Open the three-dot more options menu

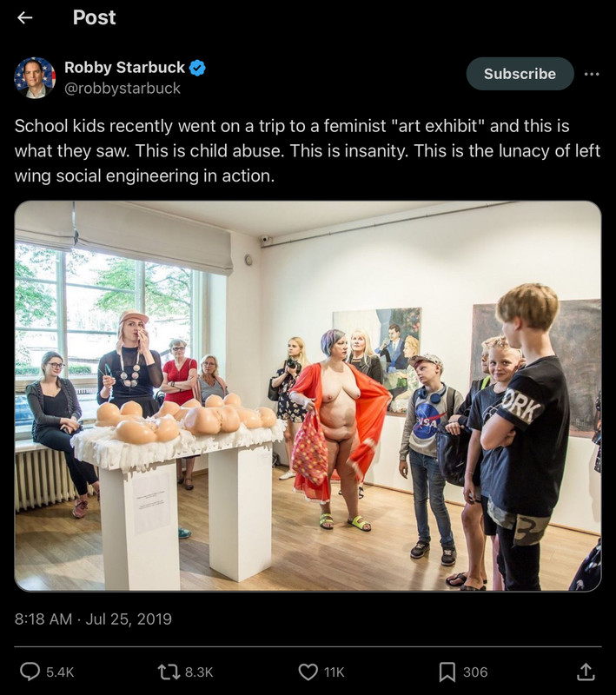click(592, 74)
